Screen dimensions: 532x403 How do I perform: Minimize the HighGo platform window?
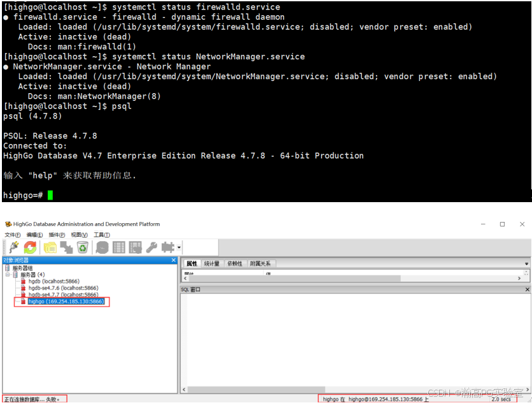tap(483, 224)
